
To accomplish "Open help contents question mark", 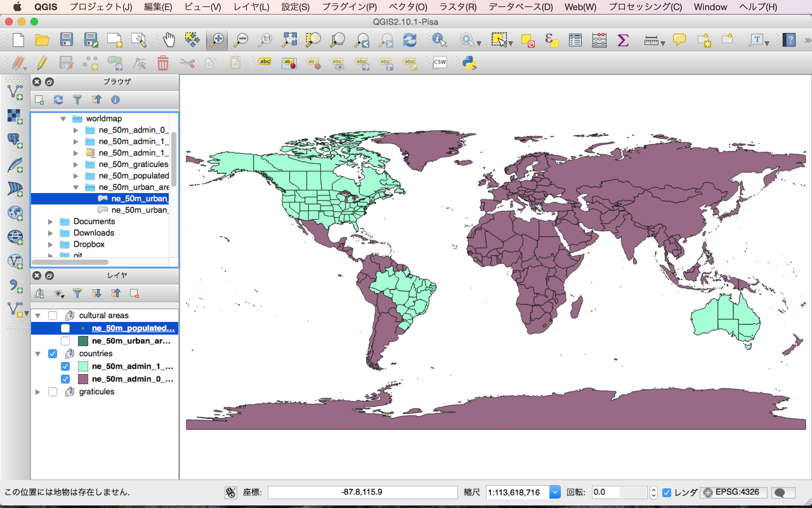I will point(789,40).
